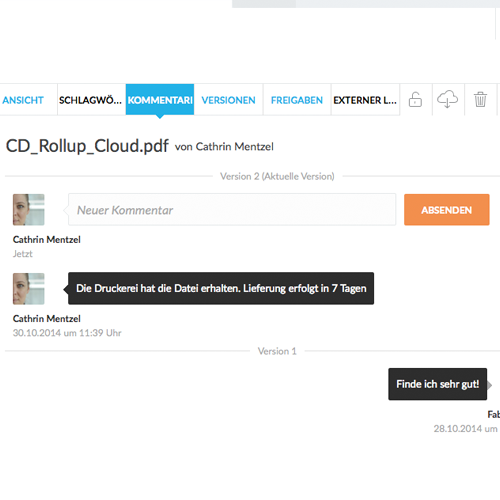
Task: Select the Kommentare tab
Action: click(160, 100)
